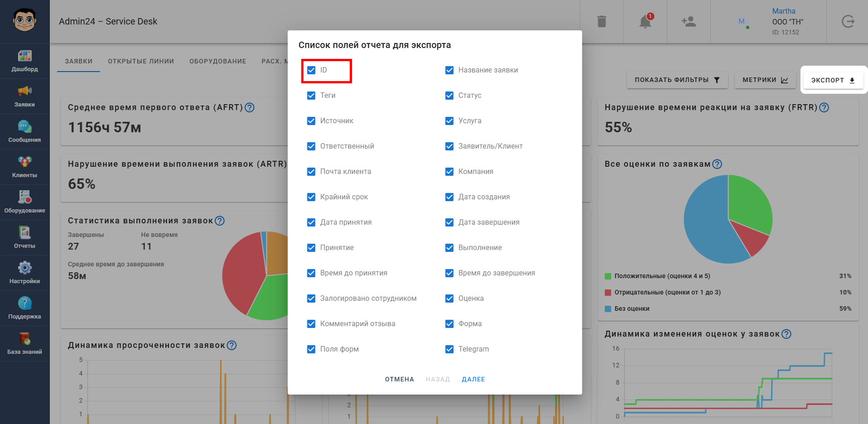Viewport: 868px width, 424px height.
Task: Click the Далее button
Action: [x=473, y=379]
